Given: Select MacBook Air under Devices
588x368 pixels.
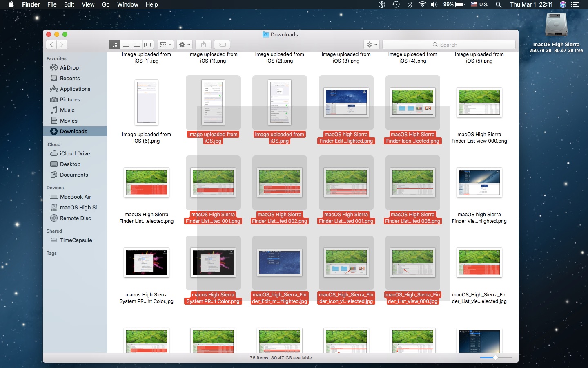Looking at the screenshot, I should tap(76, 197).
